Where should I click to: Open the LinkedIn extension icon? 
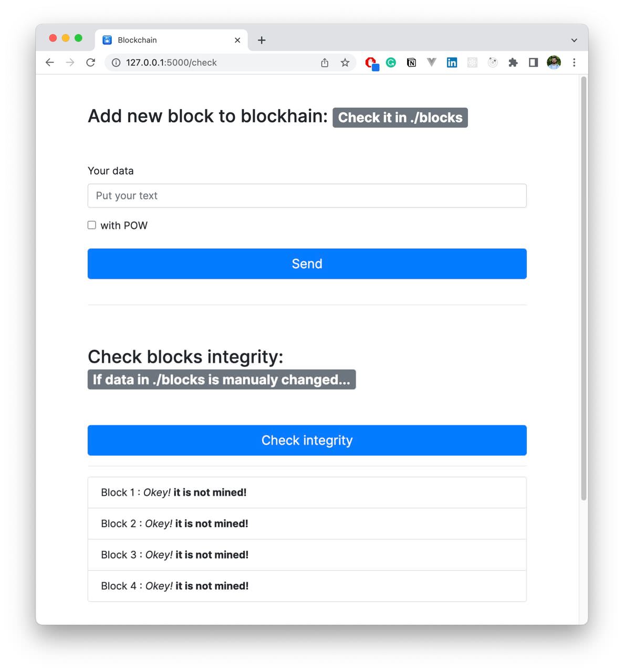452,62
